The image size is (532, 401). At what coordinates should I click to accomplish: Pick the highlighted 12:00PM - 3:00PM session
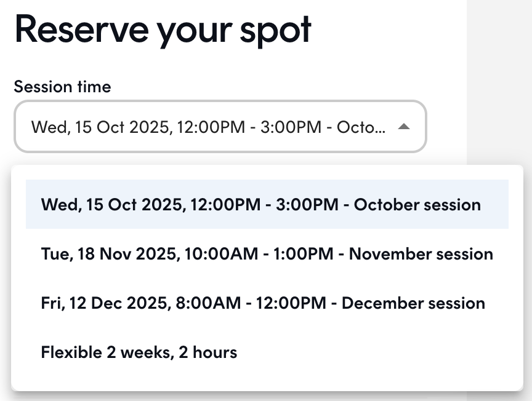point(267,204)
